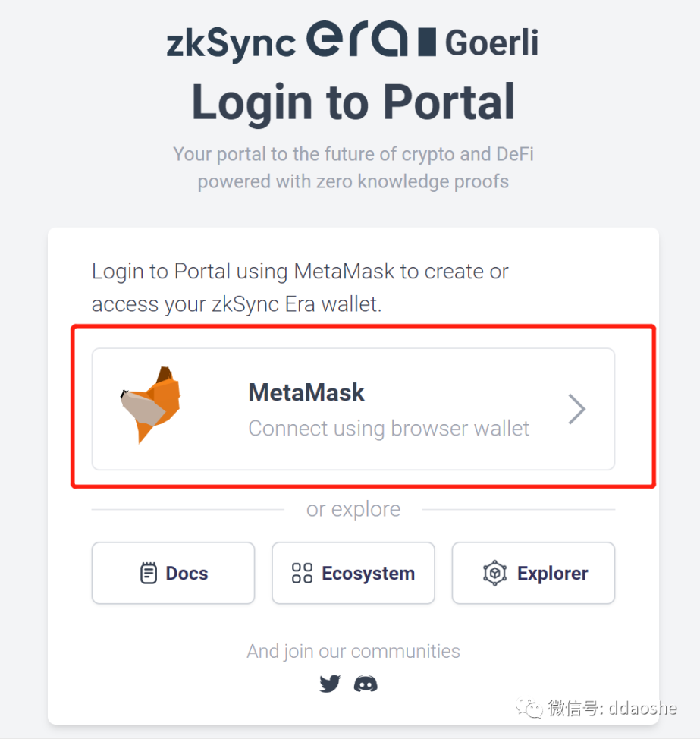Screen dimensions: 700x739
Task: Open the Discord community icon
Action: [366, 684]
